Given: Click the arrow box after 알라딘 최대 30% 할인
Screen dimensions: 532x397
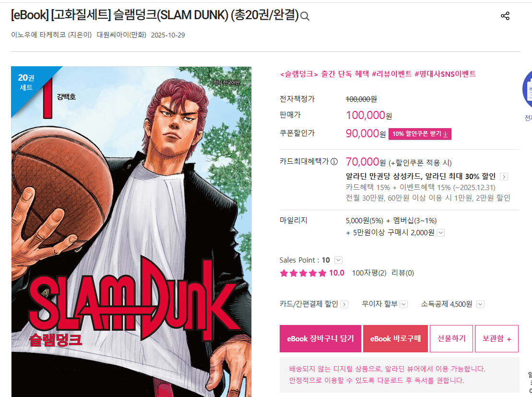Looking at the screenshot, I should 504,177.
